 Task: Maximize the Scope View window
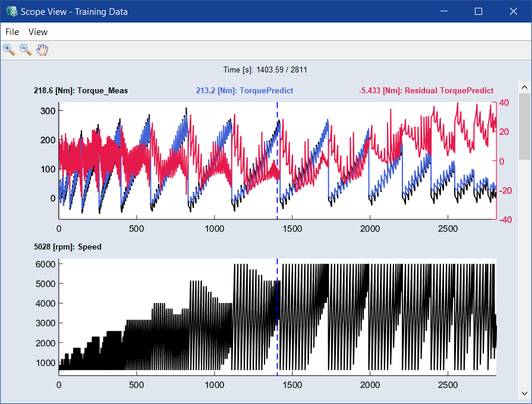point(479,11)
